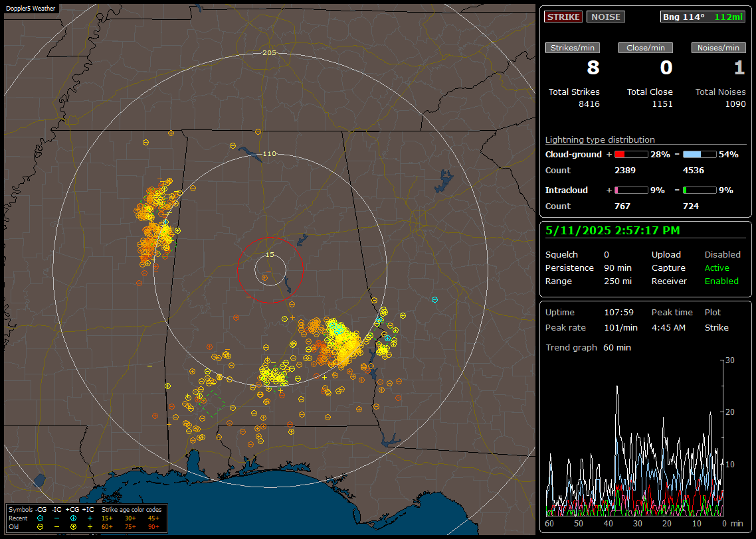Click the Recent +IC cyan plus in legend
The image size is (756, 539).
coord(90,518)
